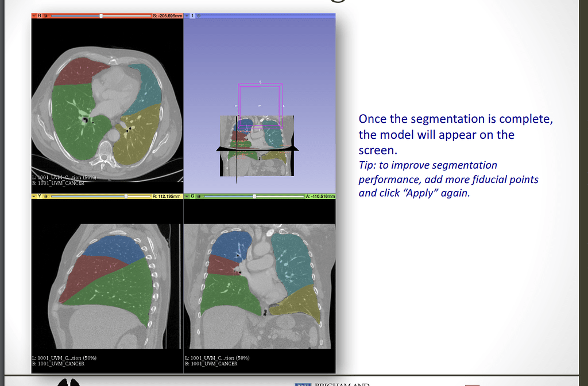Toggle the eye icon in the green coronal controller
This screenshot has width=588, height=386.
(x=199, y=196)
